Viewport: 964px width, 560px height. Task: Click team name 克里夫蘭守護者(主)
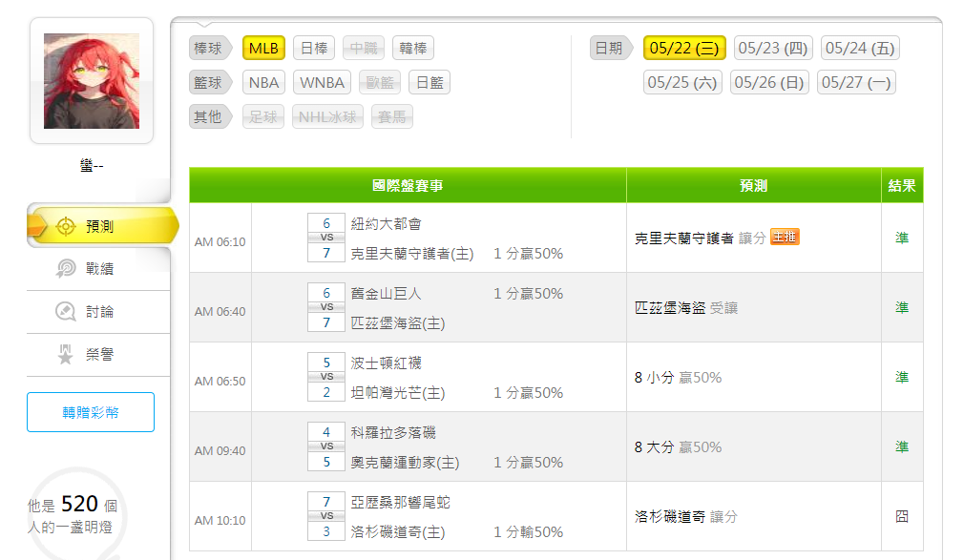412,253
